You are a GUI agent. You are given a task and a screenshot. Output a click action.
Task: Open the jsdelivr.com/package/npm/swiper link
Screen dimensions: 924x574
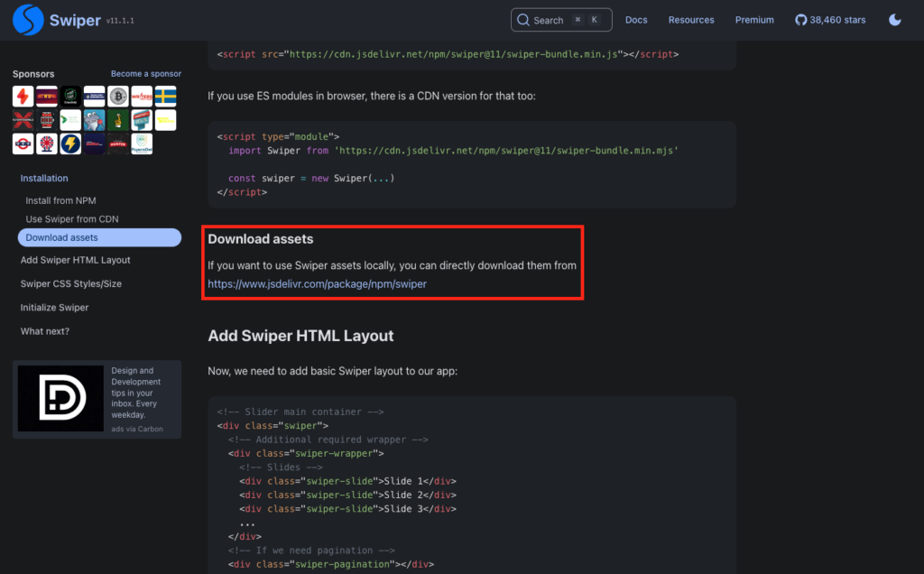pos(317,284)
